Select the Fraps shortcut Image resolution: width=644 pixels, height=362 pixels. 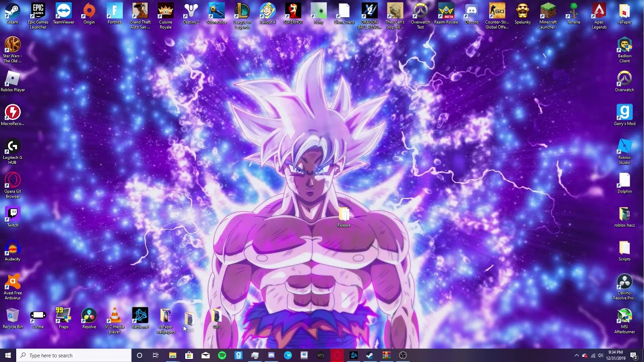tap(63, 318)
